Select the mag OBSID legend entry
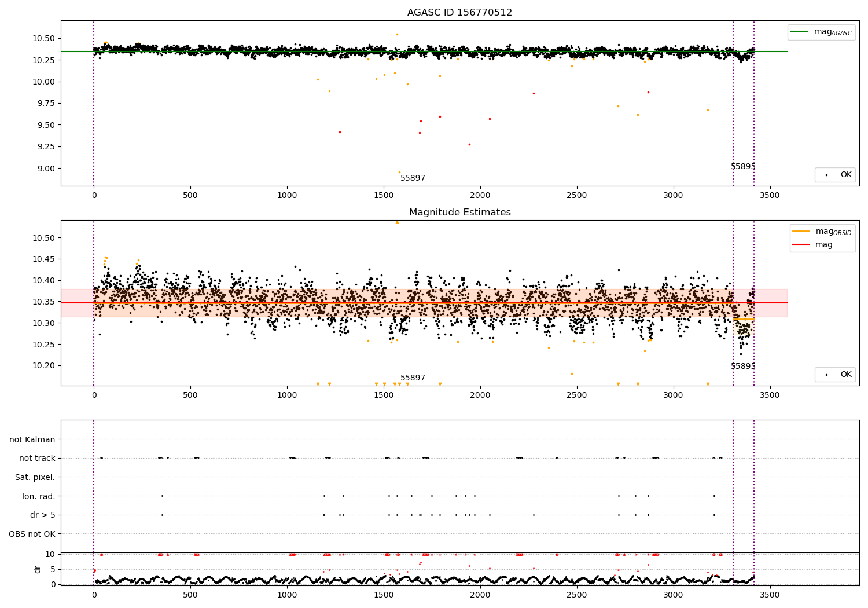 tap(822, 232)
